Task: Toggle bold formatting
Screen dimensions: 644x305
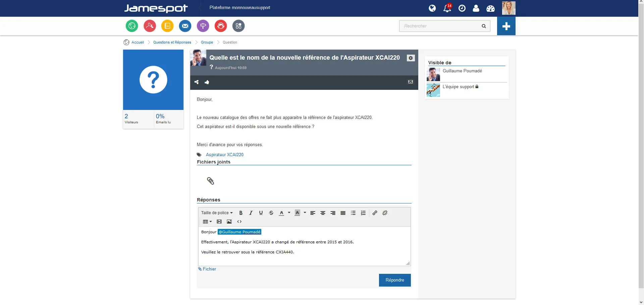Action: click(x=241, y=213)
